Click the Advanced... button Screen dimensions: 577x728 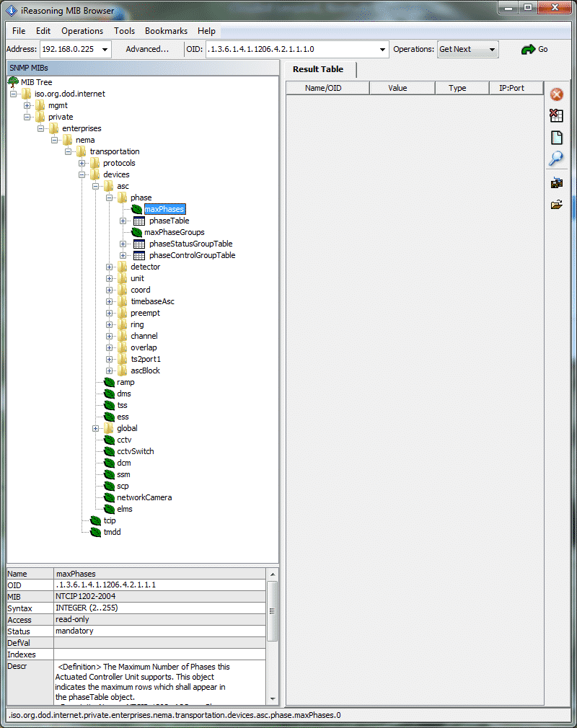pyautogui.click(x=147, y=49)
